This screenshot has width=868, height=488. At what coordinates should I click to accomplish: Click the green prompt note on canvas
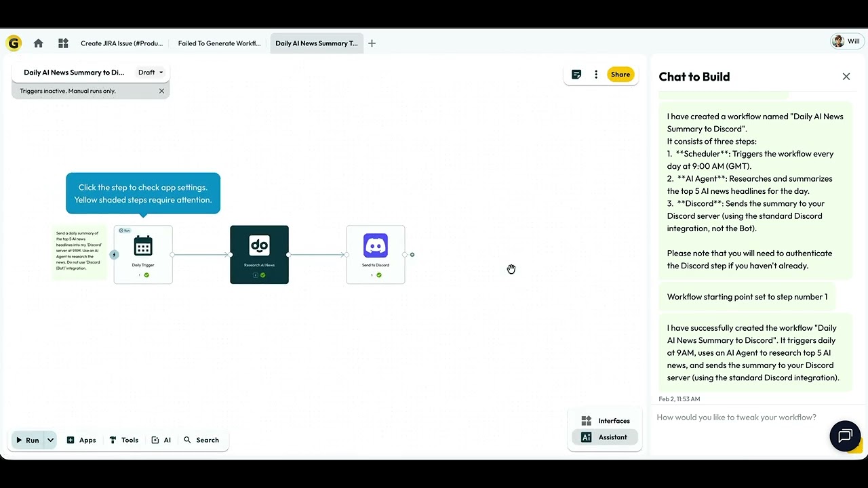coord(79,252)
